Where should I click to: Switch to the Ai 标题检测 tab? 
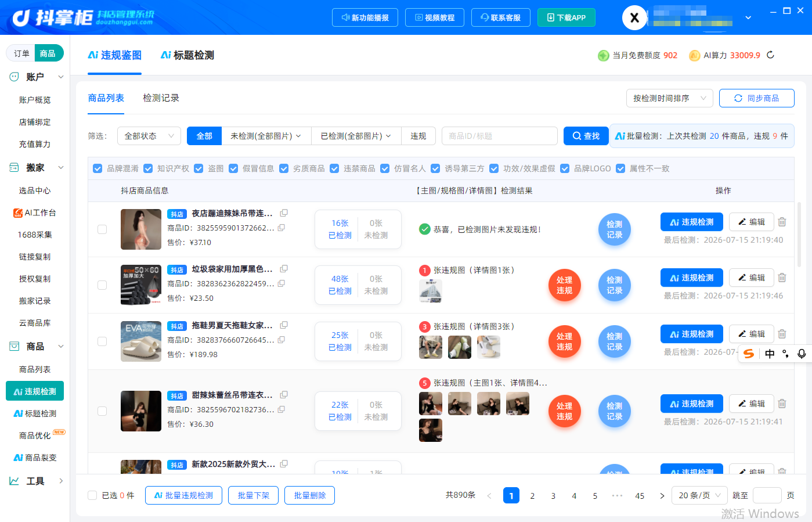pyautogui.click(x=187, y=55)
